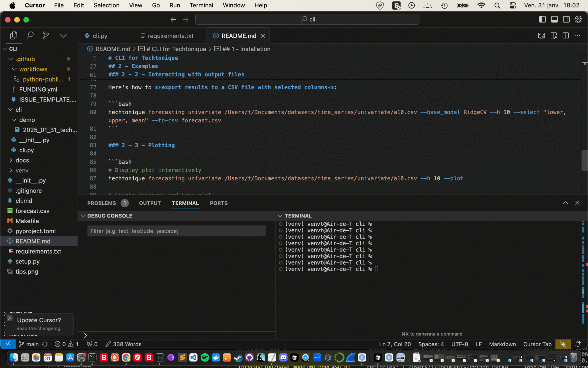Open setup.py file
The image size is (588, 368).
28,261
